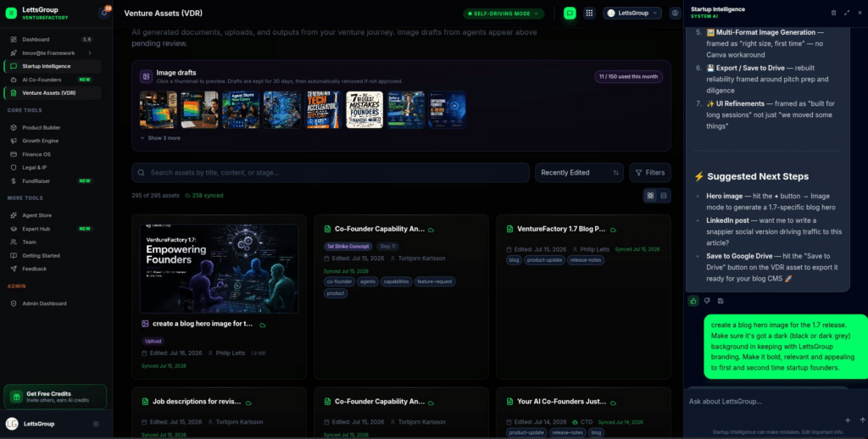Open the LettsGroup workspace dropdown in top bar
Image resolution: width=868 pixels, height=439 pixels.
pyautogui.click(x=632, y=14)
